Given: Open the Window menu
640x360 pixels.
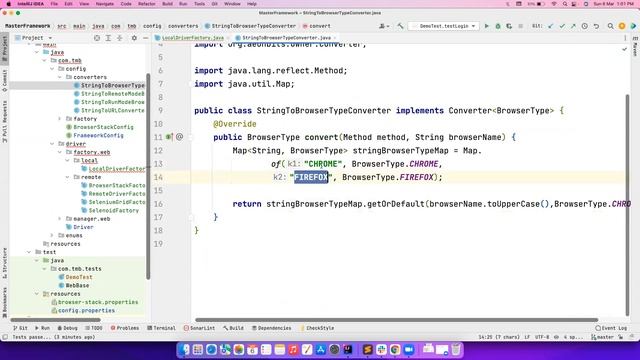Looking at the screenshot, I should [x=232, y=4].
